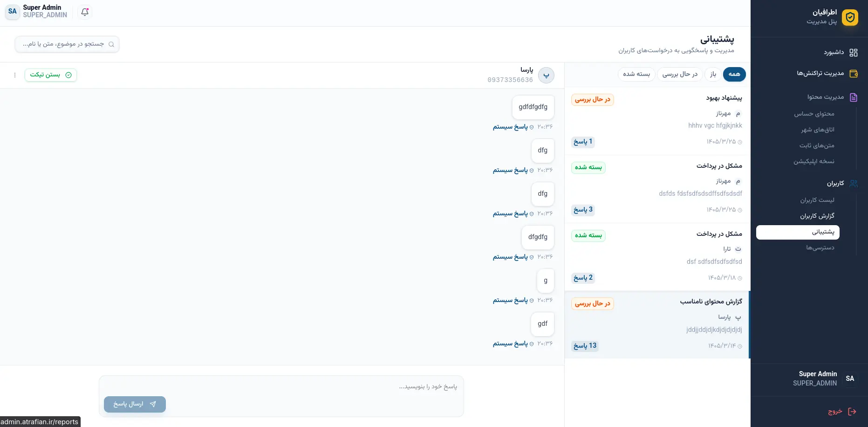Click the content management document icon
The image size is (868, 427).
[854, 97]
